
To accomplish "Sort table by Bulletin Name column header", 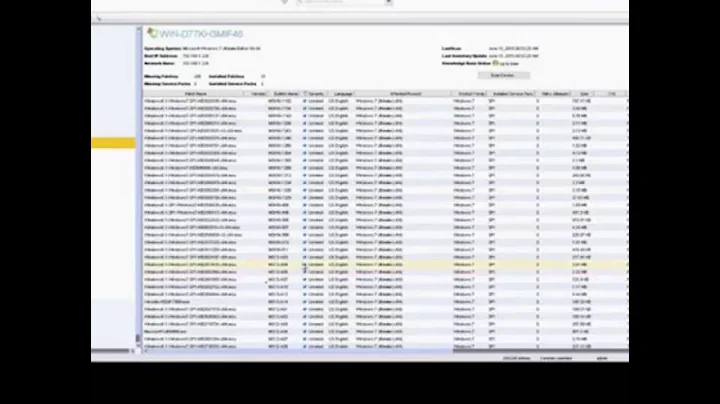I will (285, 94).
